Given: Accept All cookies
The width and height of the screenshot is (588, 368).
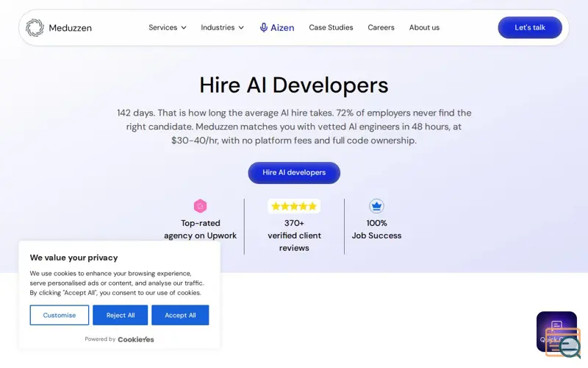Looking at the screenshot, I should 180,315.
